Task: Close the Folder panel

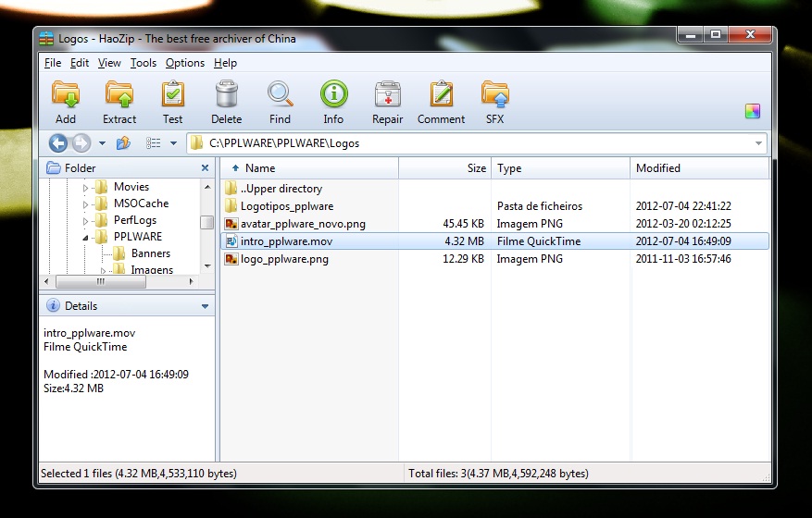Action: point(205,167)
